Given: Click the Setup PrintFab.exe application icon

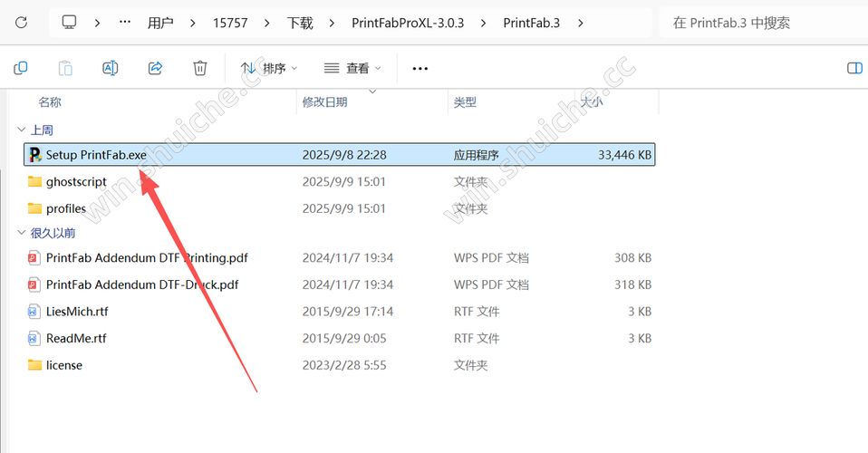Looking at the screenshot, I should click(34, 155).
